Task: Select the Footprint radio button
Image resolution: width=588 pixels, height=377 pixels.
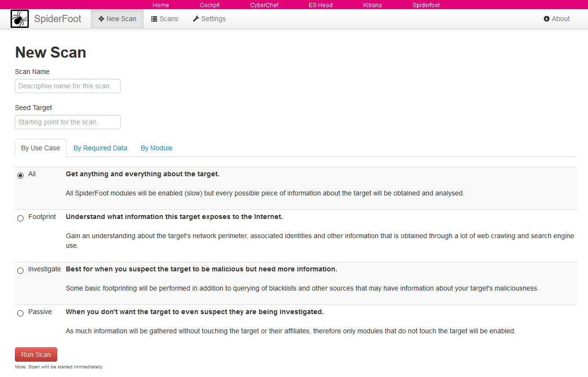Action: [x=20, y=218]
